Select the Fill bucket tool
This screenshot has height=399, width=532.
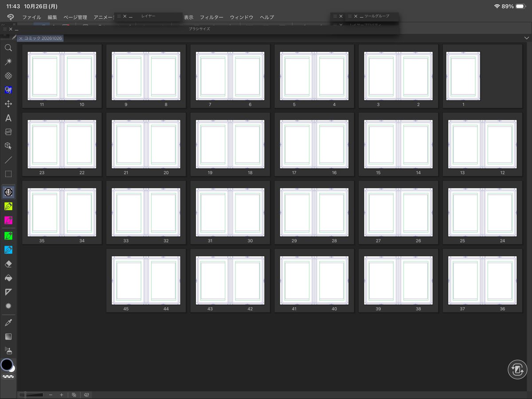point(8,278)
